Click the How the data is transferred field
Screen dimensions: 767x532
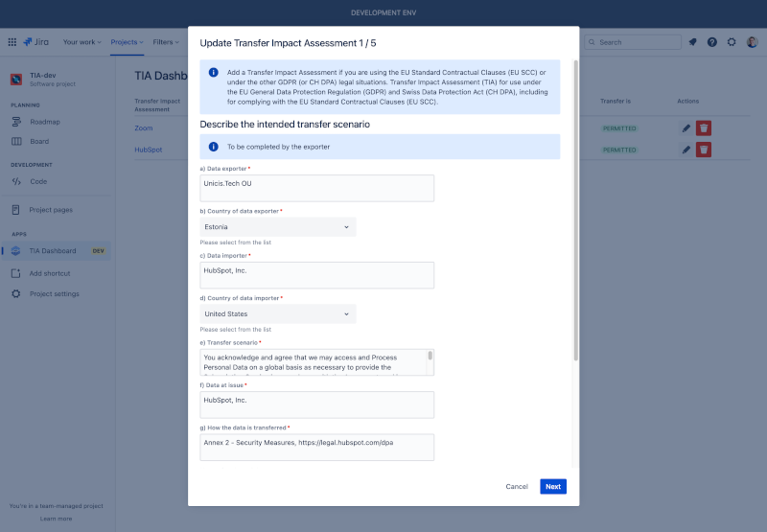[x=317, y=448]
